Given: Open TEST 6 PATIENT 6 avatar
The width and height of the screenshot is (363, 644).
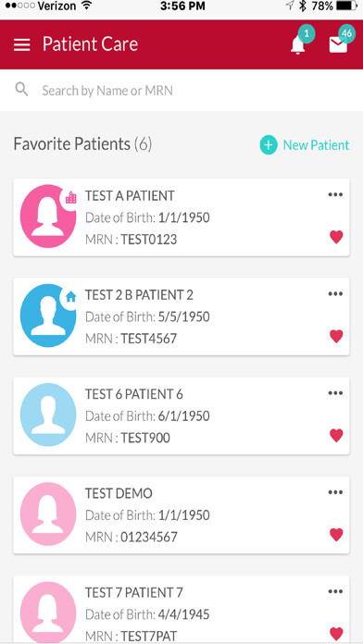Looking at the screenshot, I should coord(48,415).
